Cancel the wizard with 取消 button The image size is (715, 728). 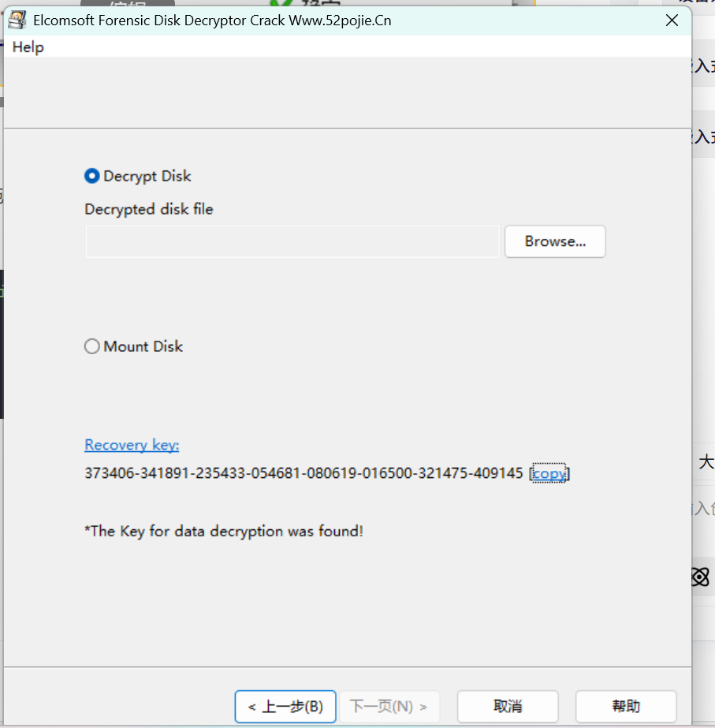click(x=508, y=706)
